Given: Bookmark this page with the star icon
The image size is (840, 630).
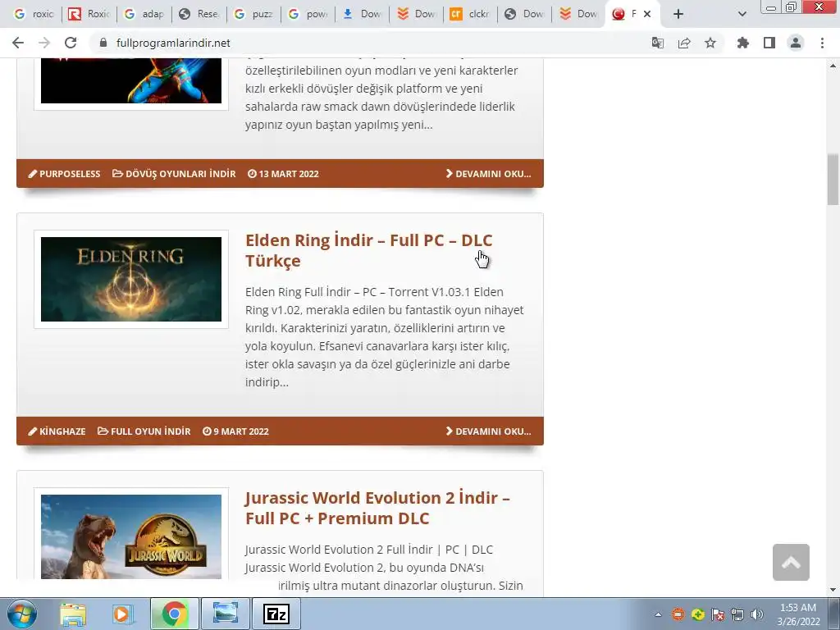Looking at the screenshot, I should pyautogui.click(x=710, y=43).
